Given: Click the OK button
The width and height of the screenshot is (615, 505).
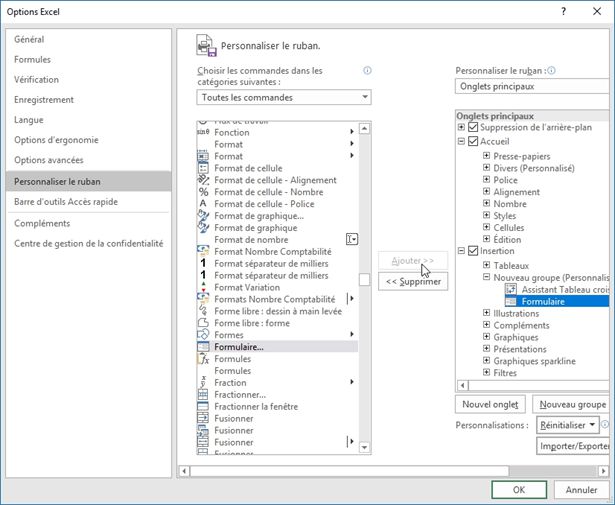Looking at the screenshot, I should click(x=519, y=490).
